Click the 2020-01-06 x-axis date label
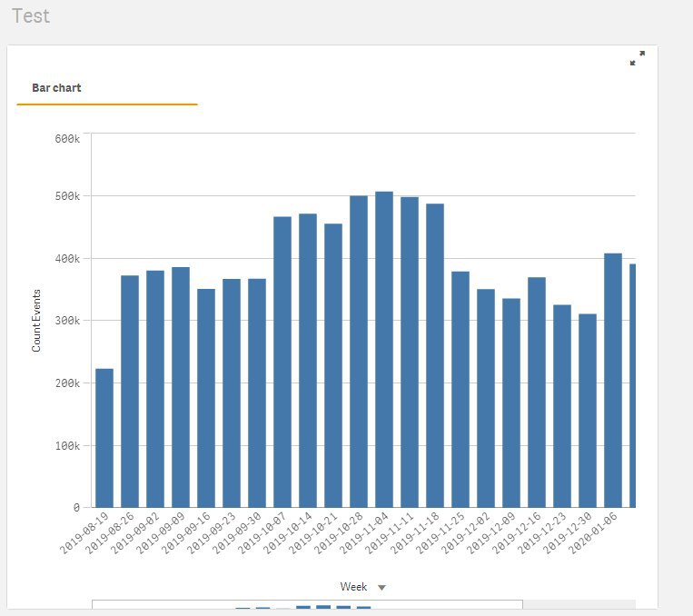This screenshot has height=616, width=693. point(592,533)
